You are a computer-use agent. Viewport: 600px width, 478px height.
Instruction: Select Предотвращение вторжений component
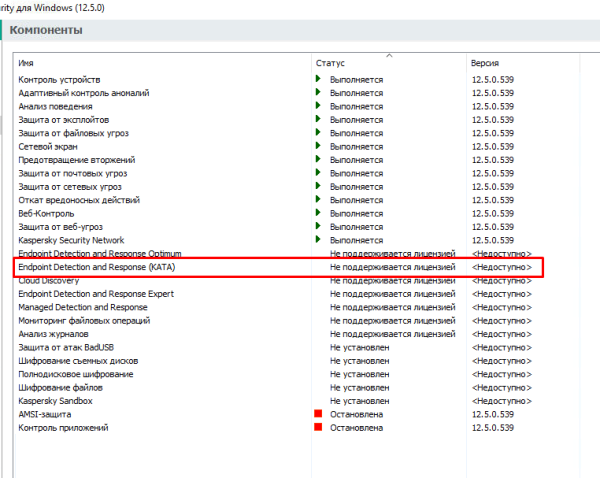click(77, 160)
